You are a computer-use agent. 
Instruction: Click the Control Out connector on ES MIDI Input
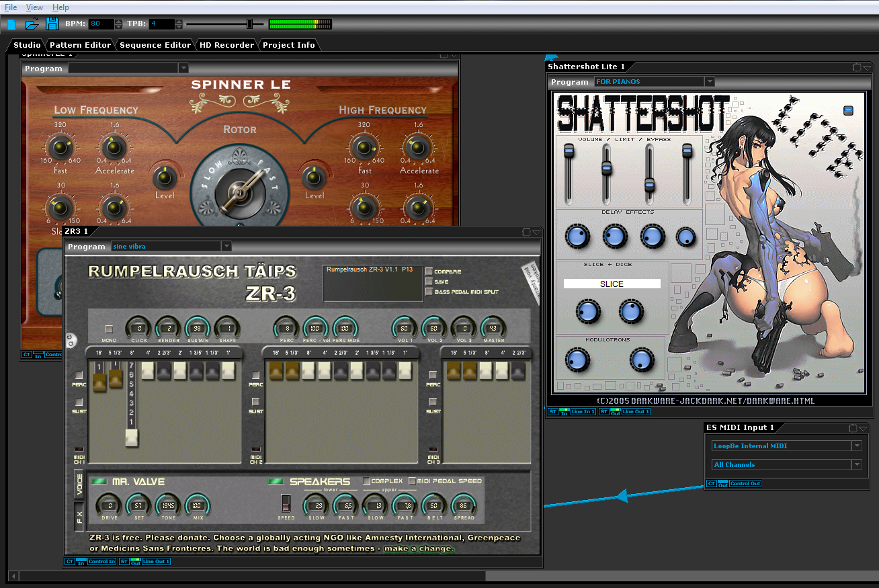(745, 484)
